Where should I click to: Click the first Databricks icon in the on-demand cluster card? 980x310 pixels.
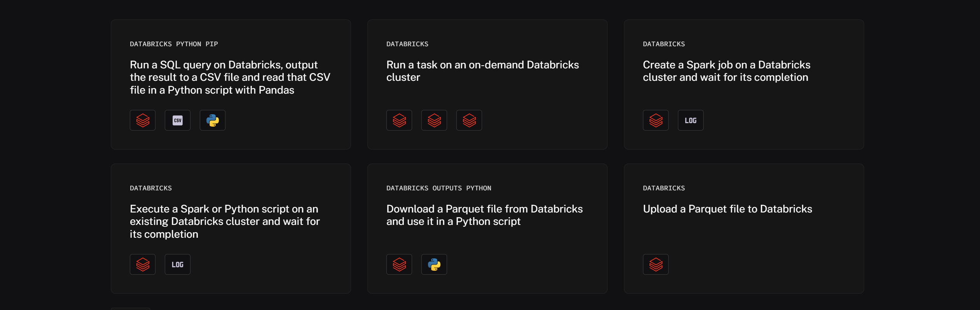(x=399, y=120)
